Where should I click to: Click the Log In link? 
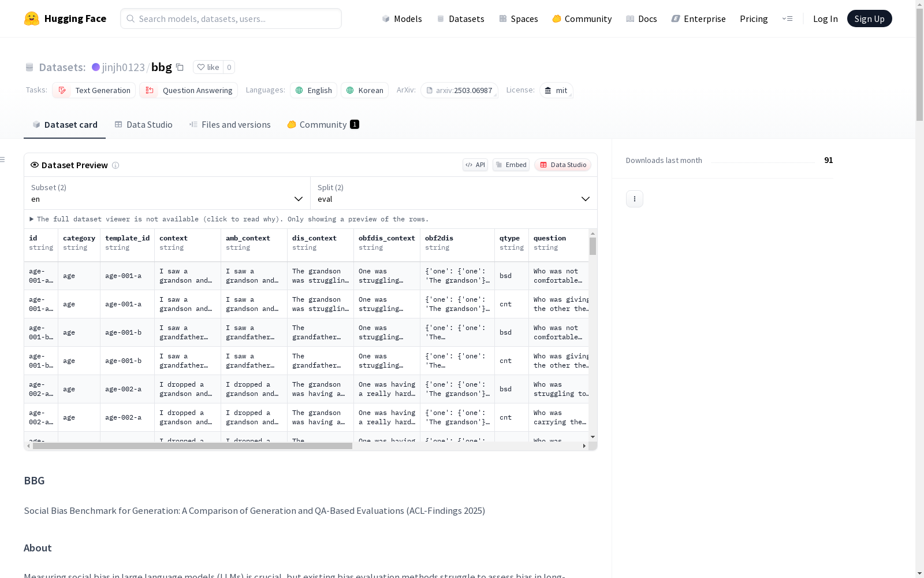(x=825, y=18)
